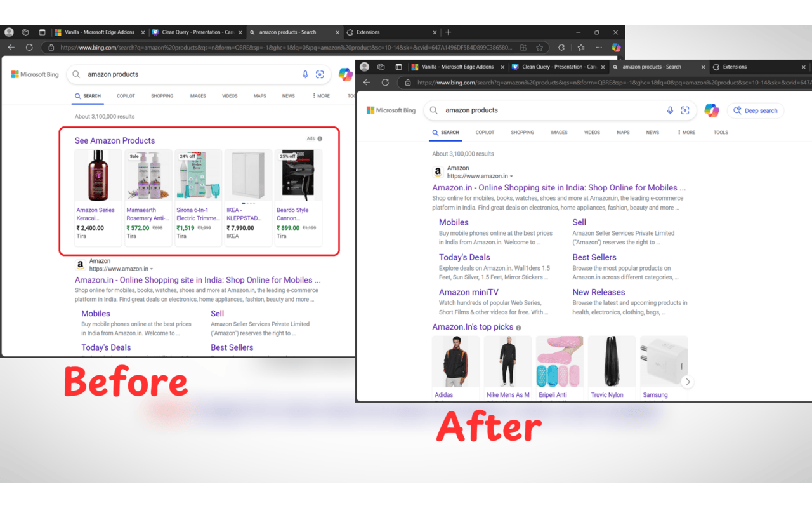The width and height of the screenshot is (812, 508).
Task: Open IMAGES tab in After window
Action: point(559,133)
